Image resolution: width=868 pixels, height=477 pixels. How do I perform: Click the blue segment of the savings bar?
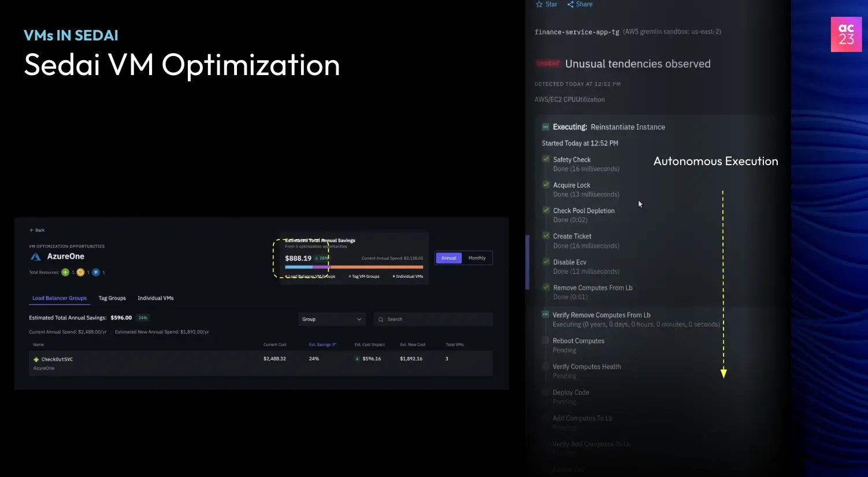point(299,267)
